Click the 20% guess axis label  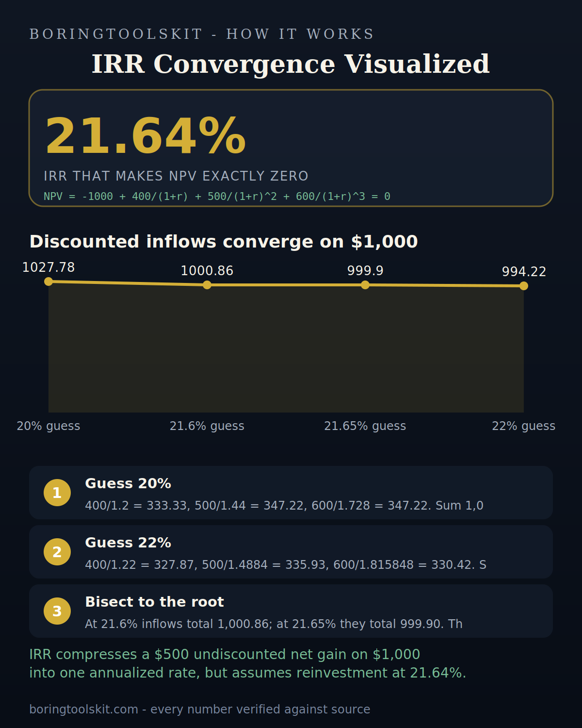click(x=48, y=426)
